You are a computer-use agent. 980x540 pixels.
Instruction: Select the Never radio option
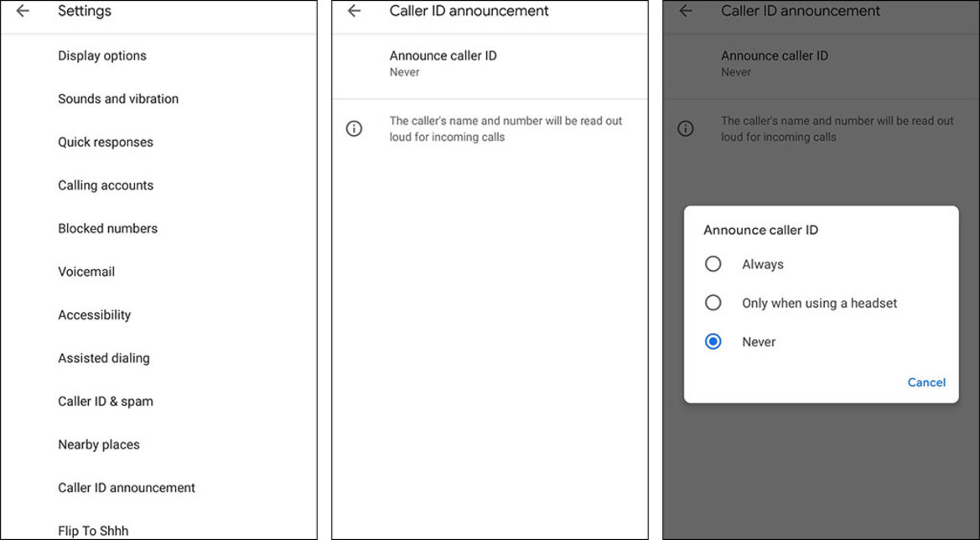[713, 341]
